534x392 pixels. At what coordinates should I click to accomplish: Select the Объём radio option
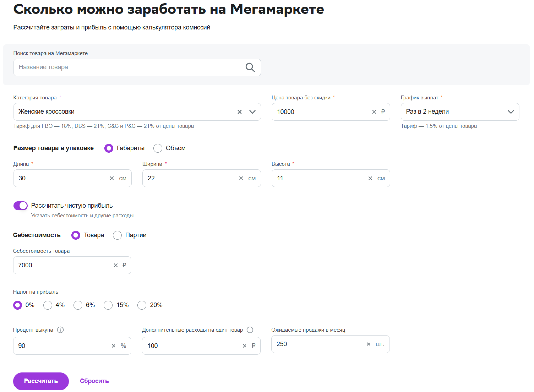(158, 148)
